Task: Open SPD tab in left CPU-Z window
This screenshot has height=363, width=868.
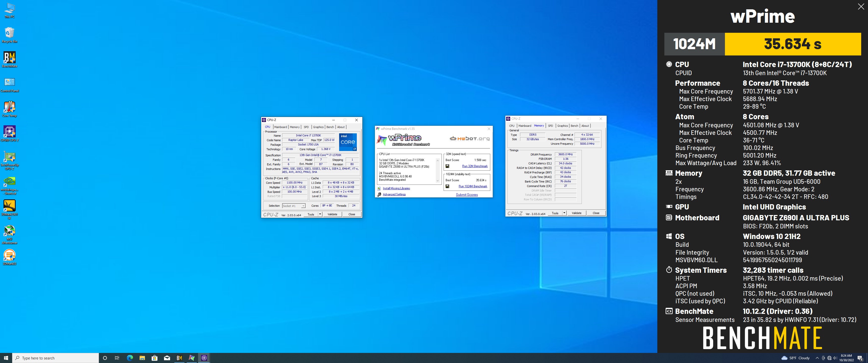Action: [306, 127]
